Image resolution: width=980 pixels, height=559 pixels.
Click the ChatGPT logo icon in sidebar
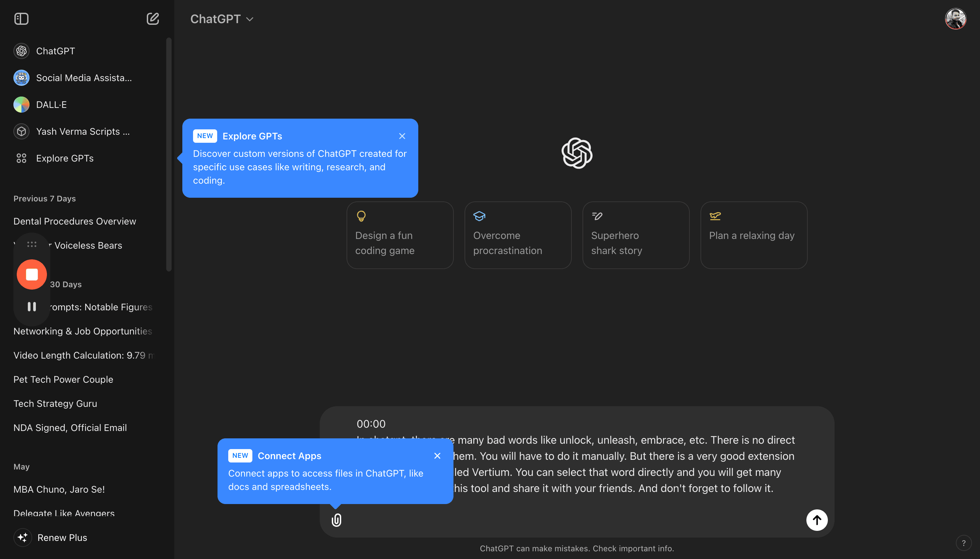[x=21, y=51]
